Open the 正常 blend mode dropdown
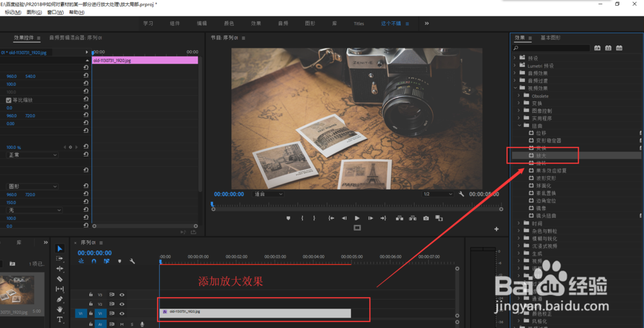 pos(32,155)
